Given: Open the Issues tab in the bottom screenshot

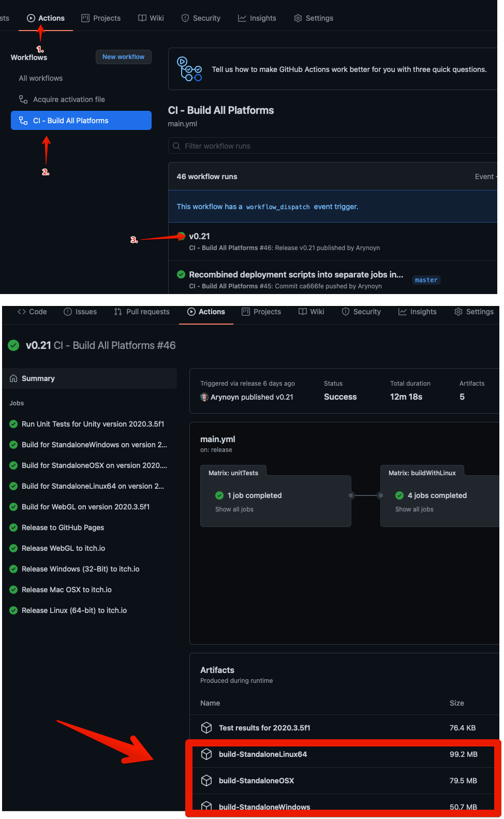Looking at the screenshot, I should (80, 312).
